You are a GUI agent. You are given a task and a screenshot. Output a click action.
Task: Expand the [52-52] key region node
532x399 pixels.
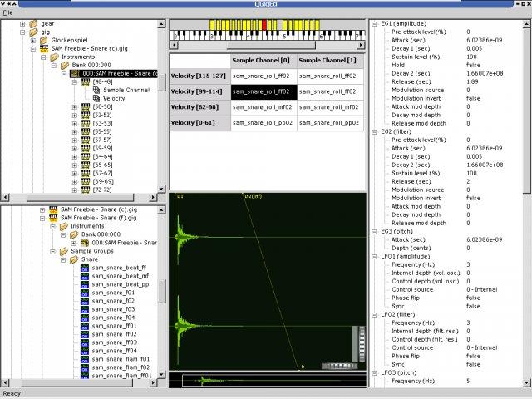(75, 115)
